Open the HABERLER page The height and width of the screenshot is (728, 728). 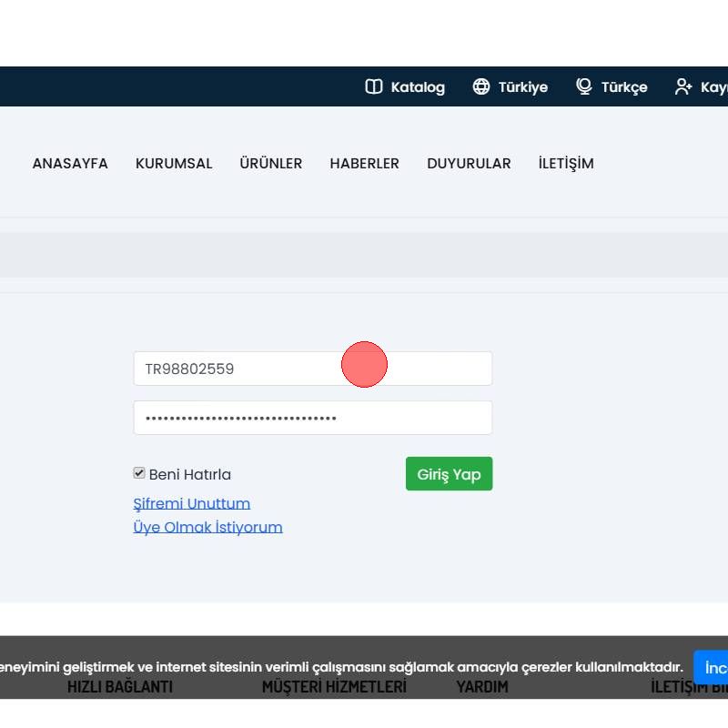[364, 164]
